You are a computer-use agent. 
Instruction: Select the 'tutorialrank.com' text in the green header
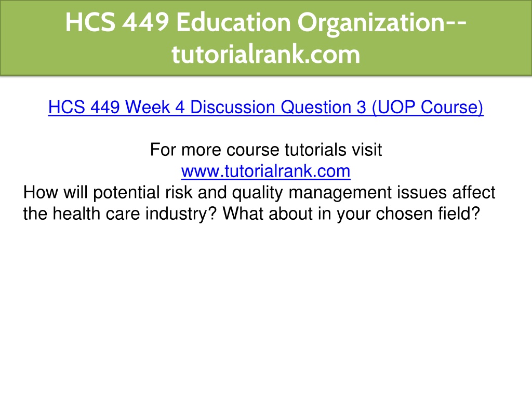coord(265,54)
